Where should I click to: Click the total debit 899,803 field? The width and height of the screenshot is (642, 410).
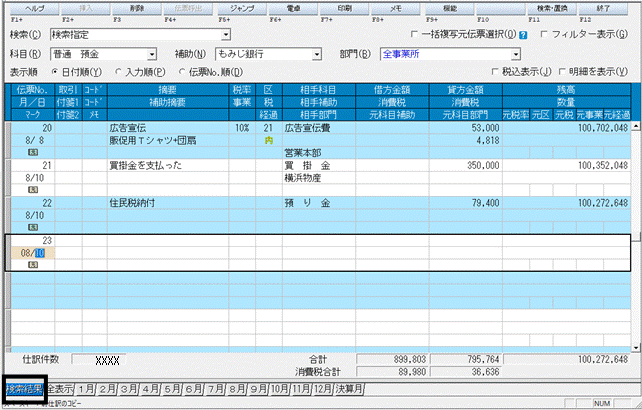pyautogui.click(x=392, y=360)
